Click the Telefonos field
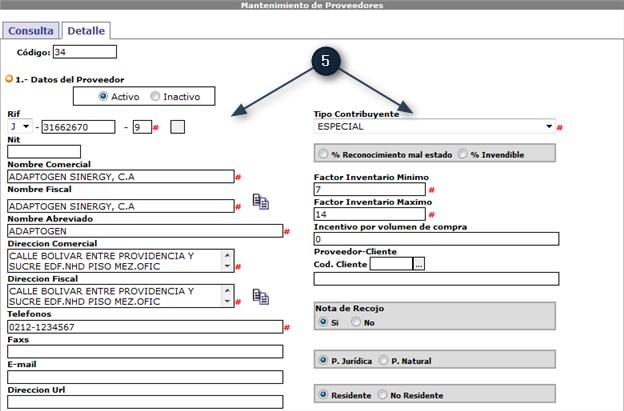The height and width of the screenshot is (411, 624). [x=145, y=327]
